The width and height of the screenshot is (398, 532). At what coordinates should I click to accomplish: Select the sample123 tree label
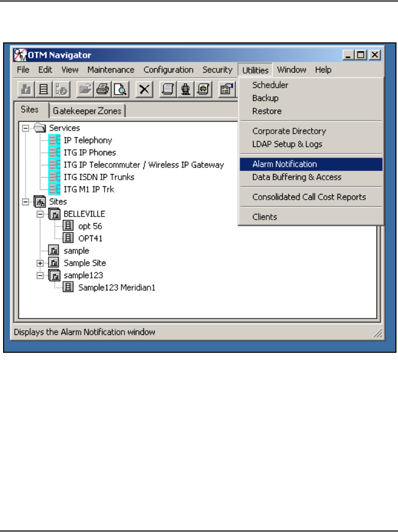pyautogui.click(x=83, y=275)
